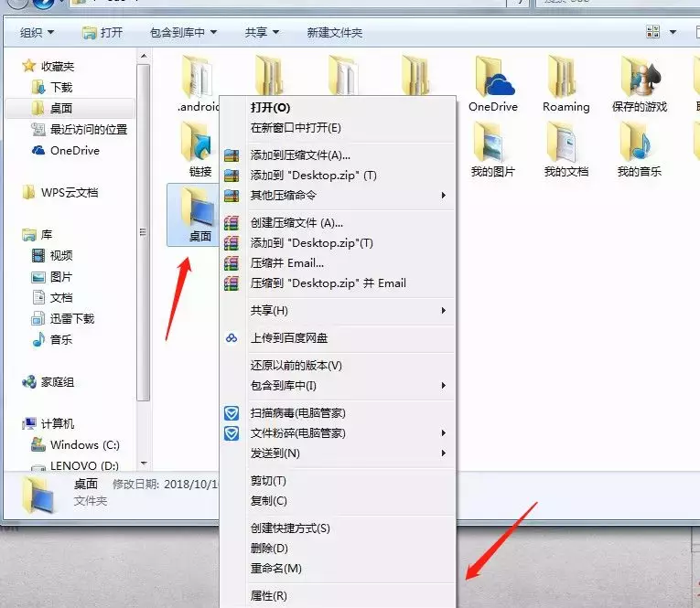Screen dimensions: 700x608
Task: Select the 我的音乐 folder icon
Action: click(x=636, y=142)
